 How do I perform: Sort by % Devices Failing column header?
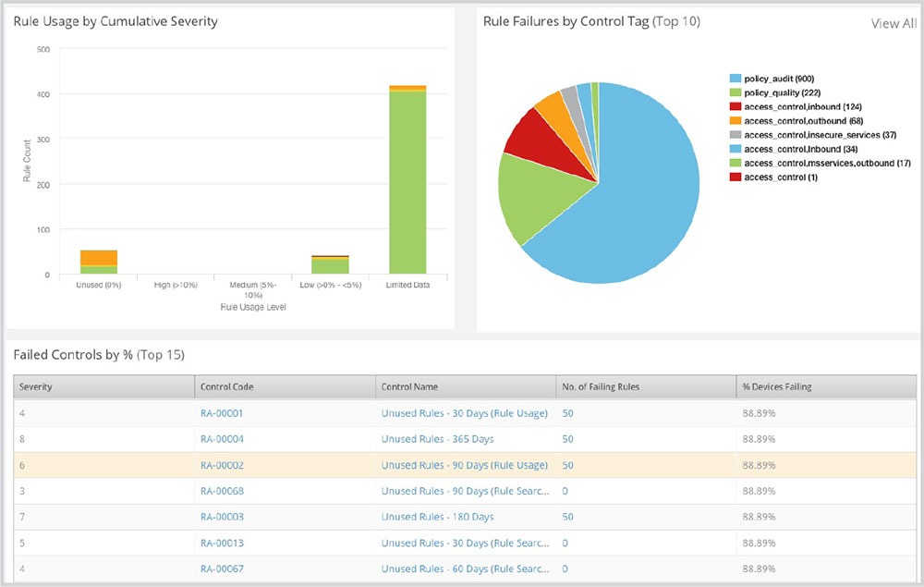tap(826, 387)
